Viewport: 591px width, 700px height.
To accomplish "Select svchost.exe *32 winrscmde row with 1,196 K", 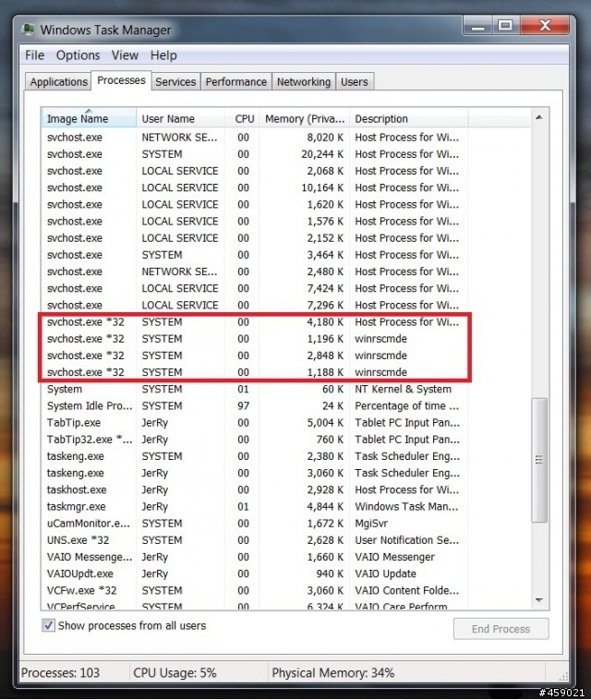I will point(255,339).
